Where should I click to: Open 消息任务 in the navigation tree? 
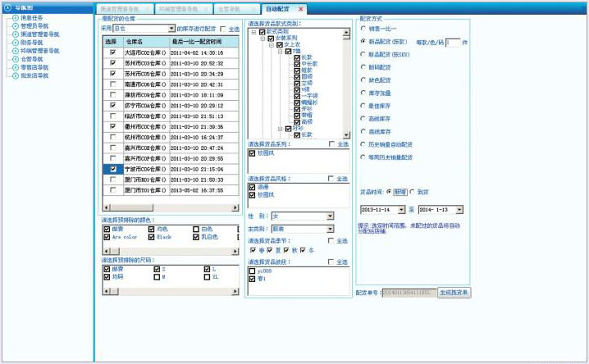click(x=31, y=18)
